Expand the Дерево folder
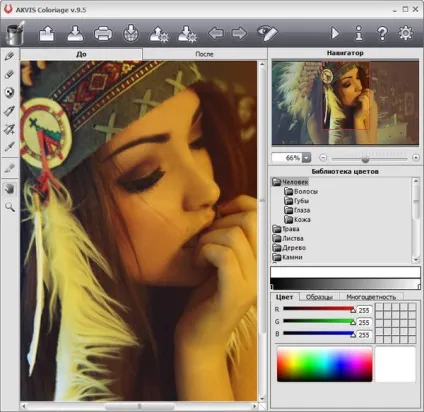The height and width of the screenshot is (412, 424). (289, 248)
